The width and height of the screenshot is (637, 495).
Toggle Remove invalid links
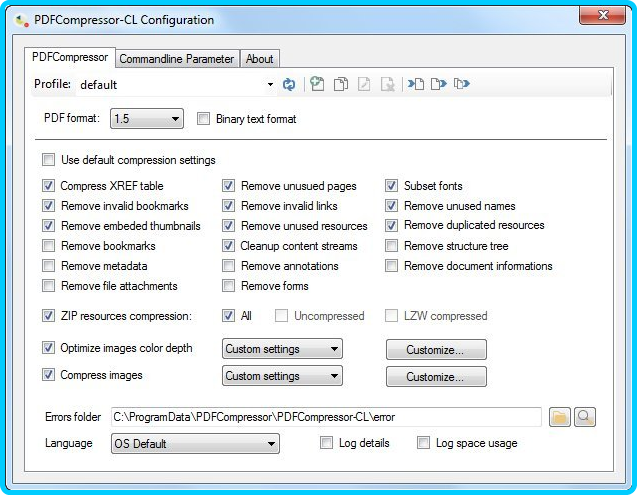click(228, 206)
